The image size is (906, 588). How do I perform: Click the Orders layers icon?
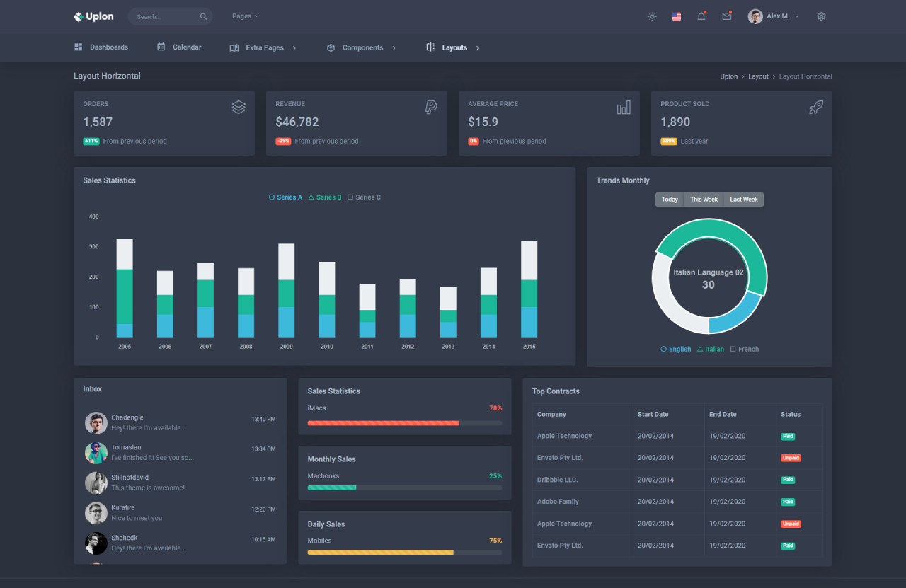coord(239,108)
